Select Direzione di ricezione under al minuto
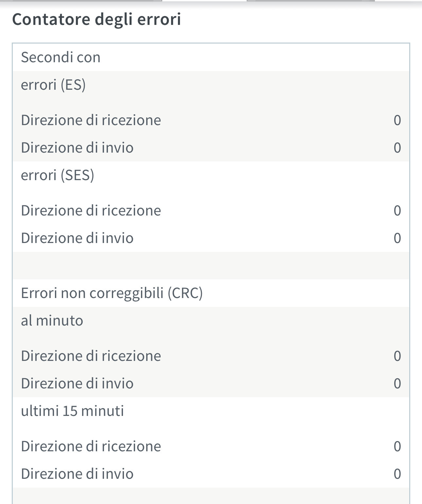The width and height of the screenshot is (422, 504). pyautogui.click(x=91, y=356)
